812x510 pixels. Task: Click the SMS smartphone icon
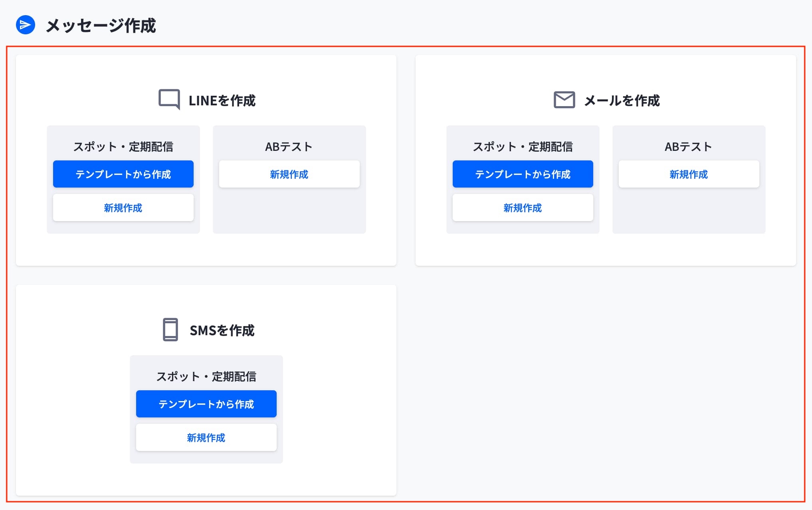tap(170, 330)
